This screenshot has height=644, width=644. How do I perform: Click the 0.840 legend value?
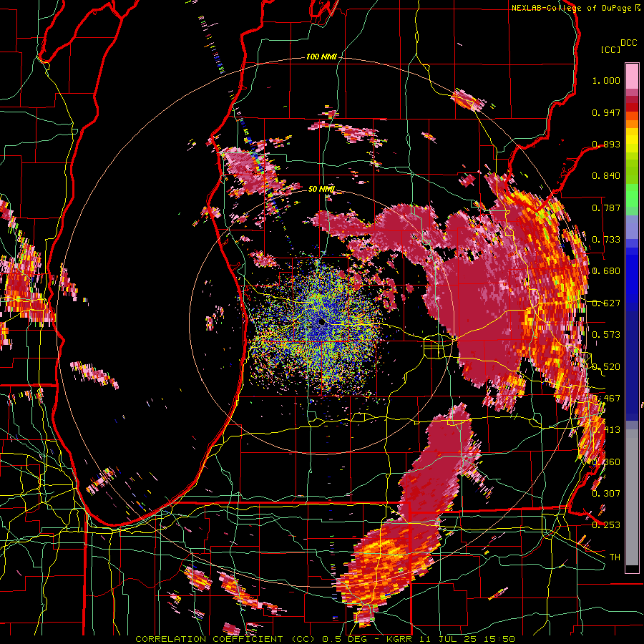606,176
